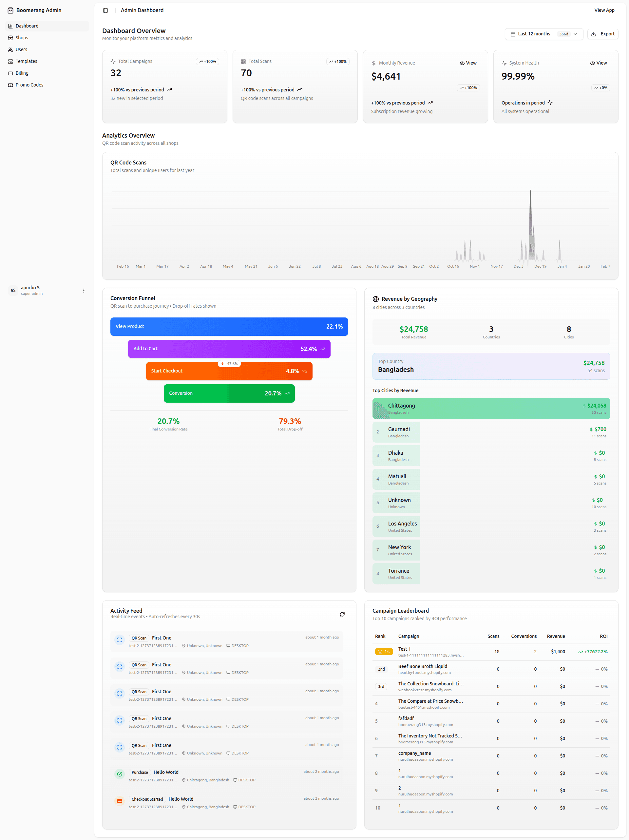This screenshot has height=840, width=629.
Task: Click the Purchase event icon for Hello World
Action: pos(120,774)
